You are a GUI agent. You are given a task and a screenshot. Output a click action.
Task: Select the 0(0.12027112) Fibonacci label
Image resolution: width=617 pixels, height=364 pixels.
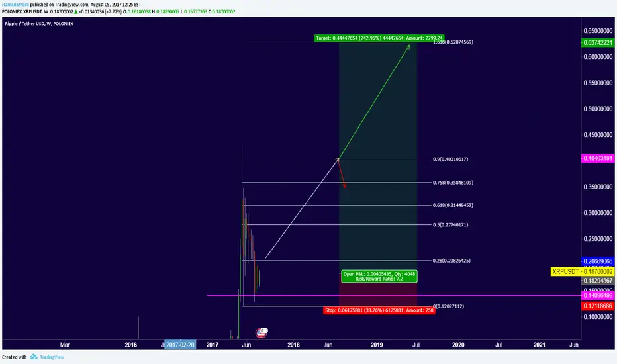[449, 306]
